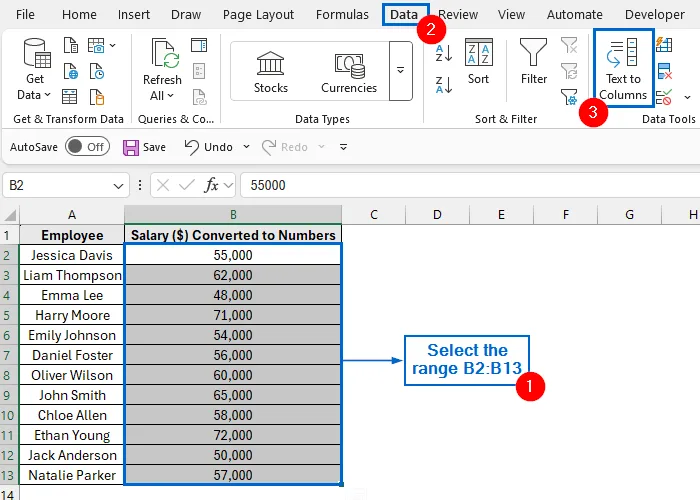Viewport: 700px width, 500px height.
Task: Click the Save icon
Action: coord(131,147)
